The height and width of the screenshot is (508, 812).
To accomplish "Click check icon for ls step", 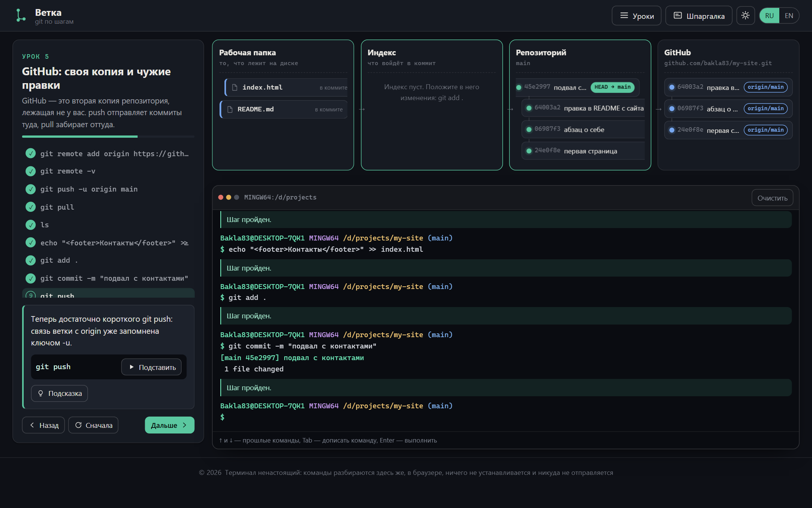I will (30, 225).
